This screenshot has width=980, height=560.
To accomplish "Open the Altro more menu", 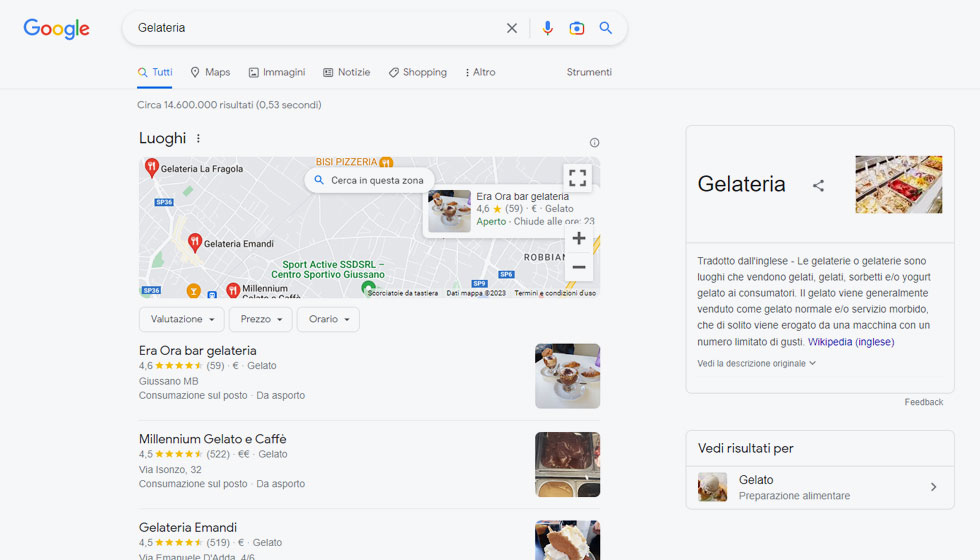I will (480, 72).
